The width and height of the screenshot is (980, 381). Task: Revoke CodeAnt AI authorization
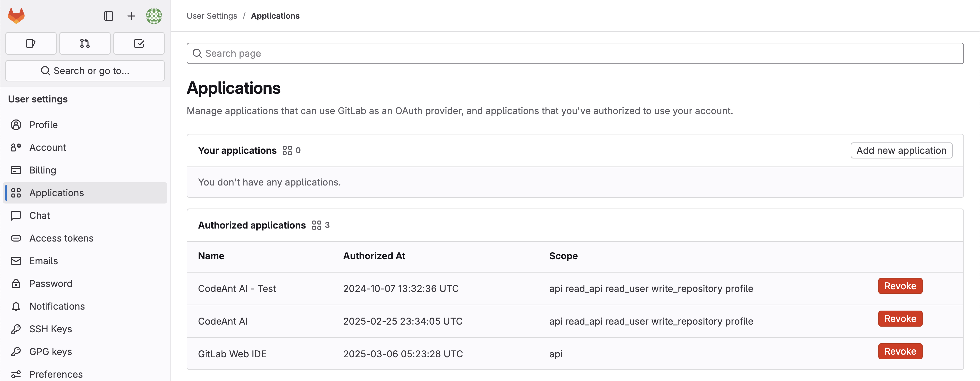pos(900,319)
